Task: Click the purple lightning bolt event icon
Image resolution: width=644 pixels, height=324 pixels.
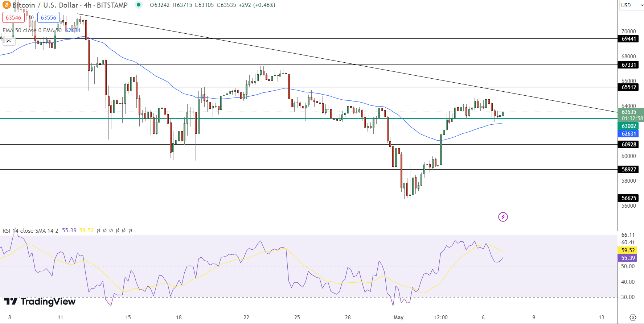Action: coord(503,217)
